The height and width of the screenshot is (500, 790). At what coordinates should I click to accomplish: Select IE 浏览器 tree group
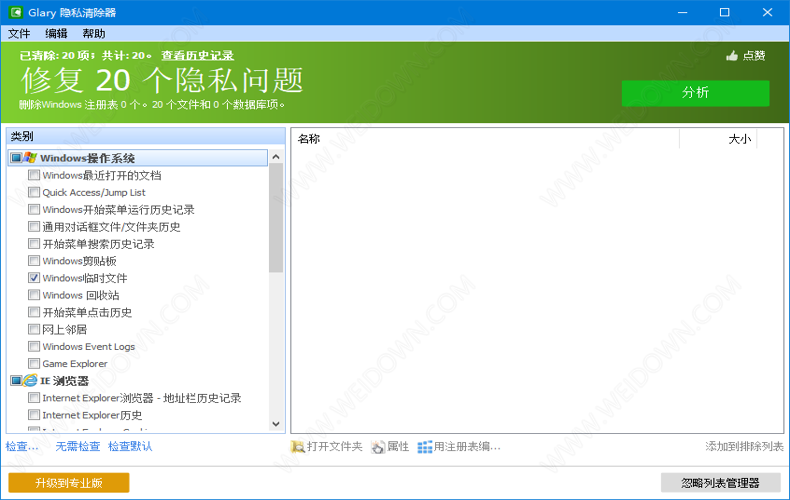(64, 381)
